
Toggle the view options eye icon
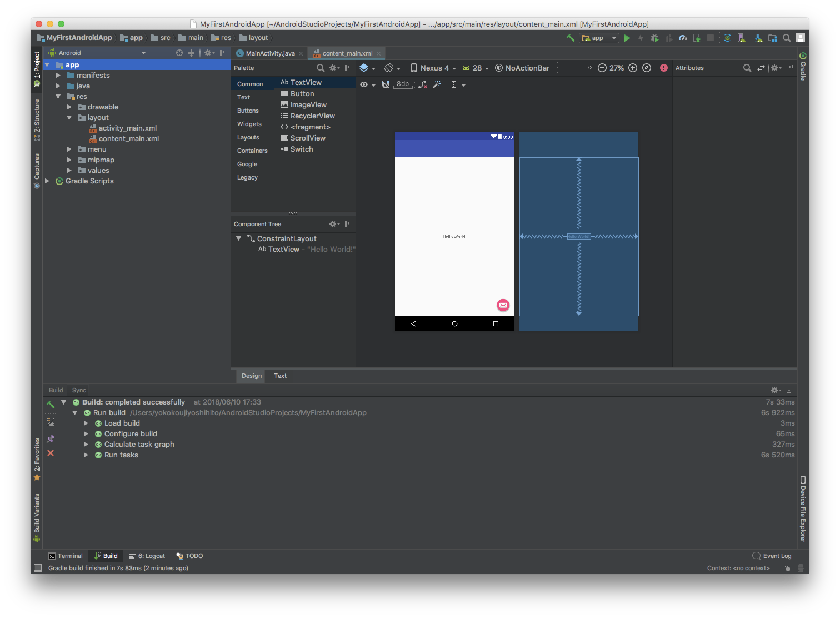coord(364,84)
